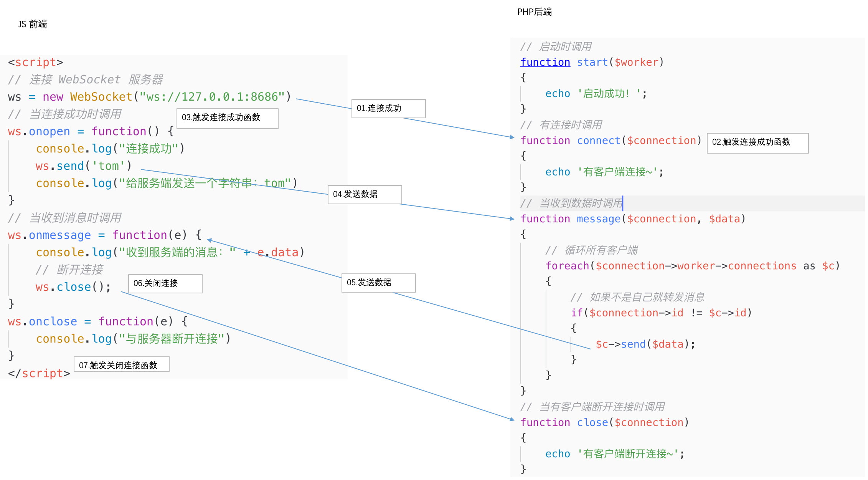Screen dimensions: 868x480
Task: Click the ws.close(); statement
Action: click(73, 287)
